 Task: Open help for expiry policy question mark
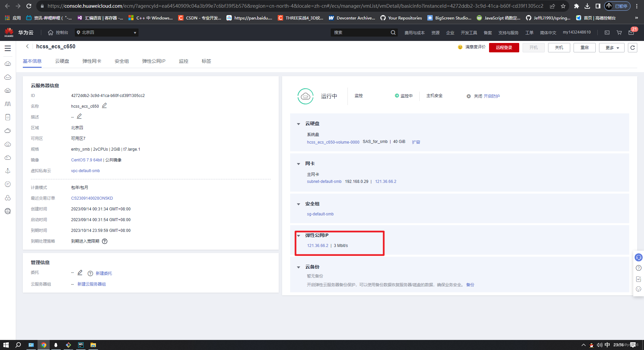105,241
